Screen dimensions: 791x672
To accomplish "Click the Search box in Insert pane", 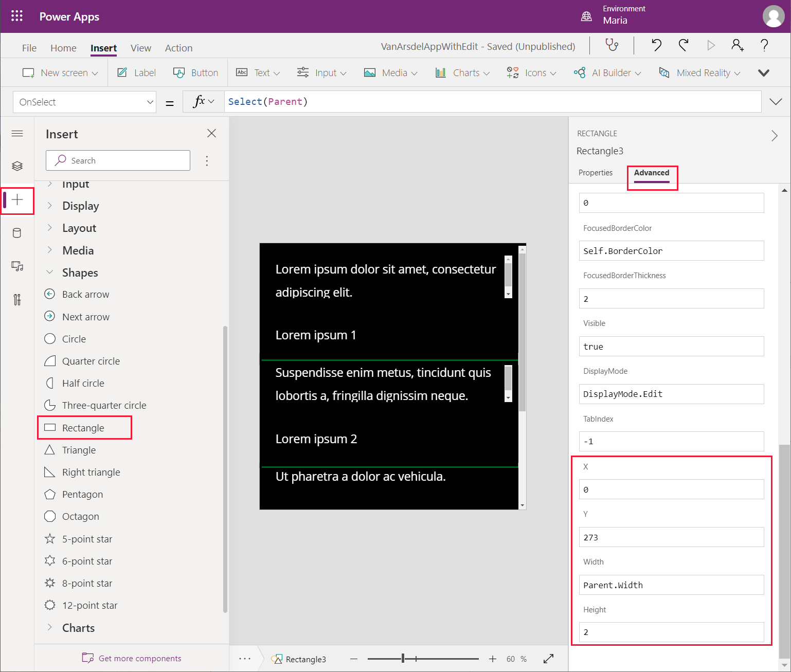I will (118, 160).
